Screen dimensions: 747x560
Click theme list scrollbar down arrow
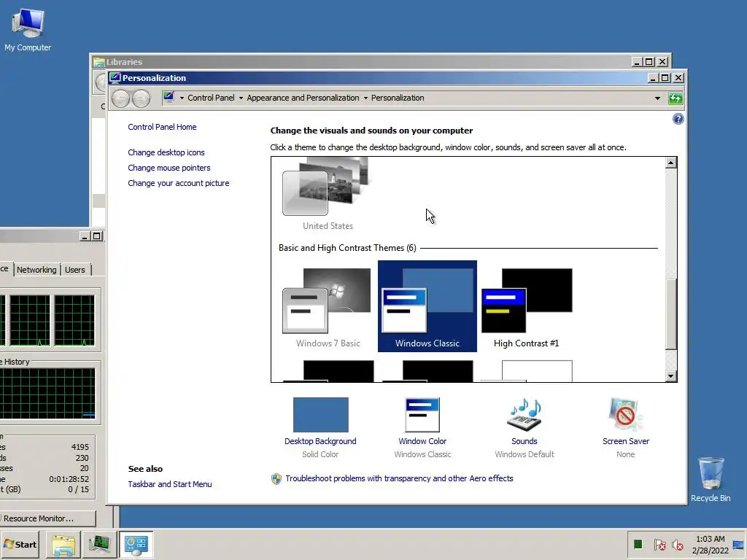671,376
